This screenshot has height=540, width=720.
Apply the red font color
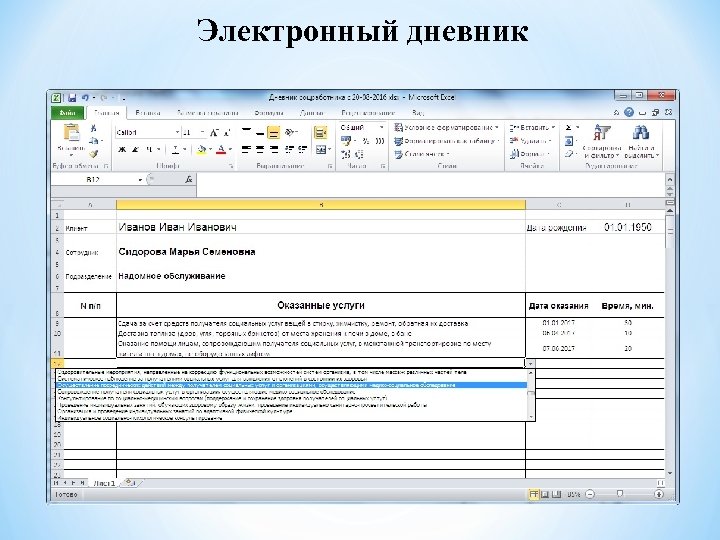[222, 149]
